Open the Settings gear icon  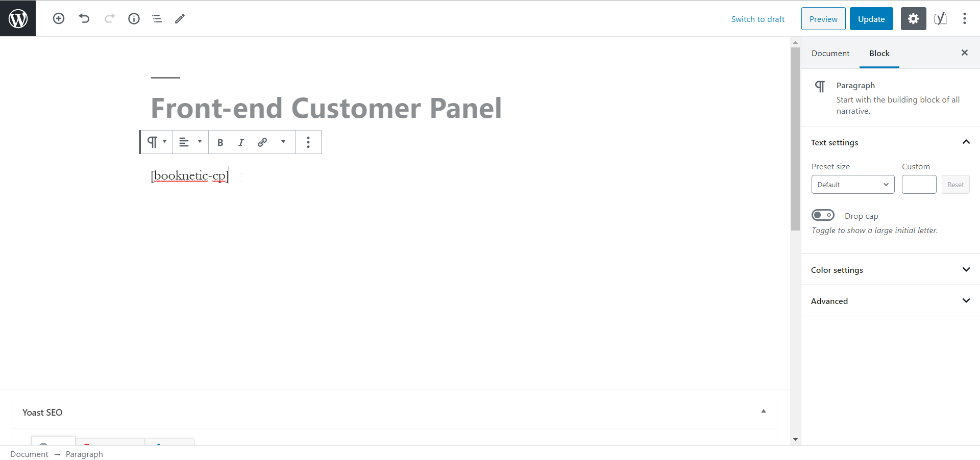coord(913,18)
